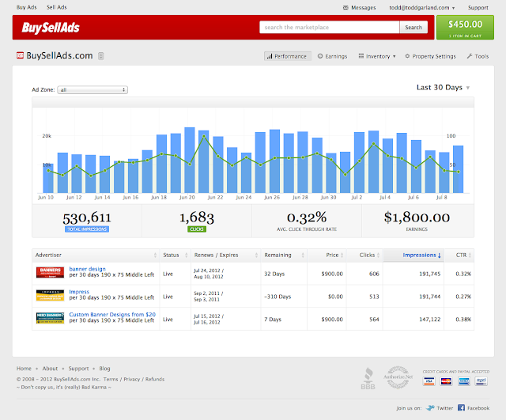Click the Clicks green legend label
Viewport: 506px width, 420px height.
197,229
